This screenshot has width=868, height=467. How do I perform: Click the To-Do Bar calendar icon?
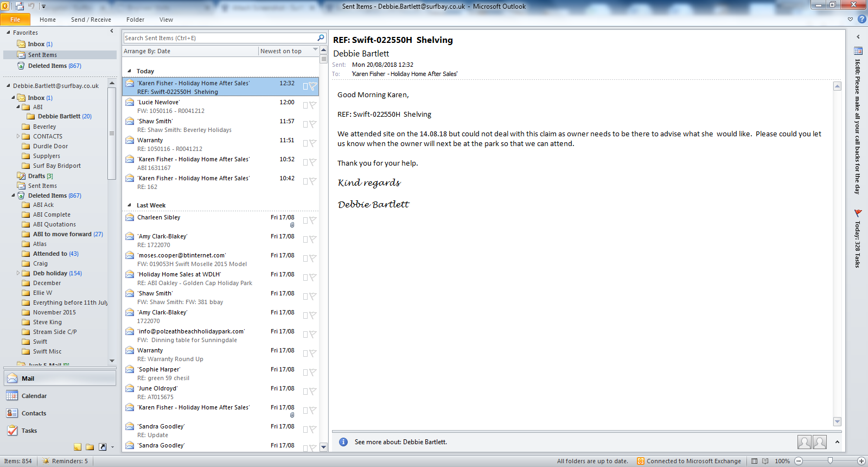click(x=858, y=51)
